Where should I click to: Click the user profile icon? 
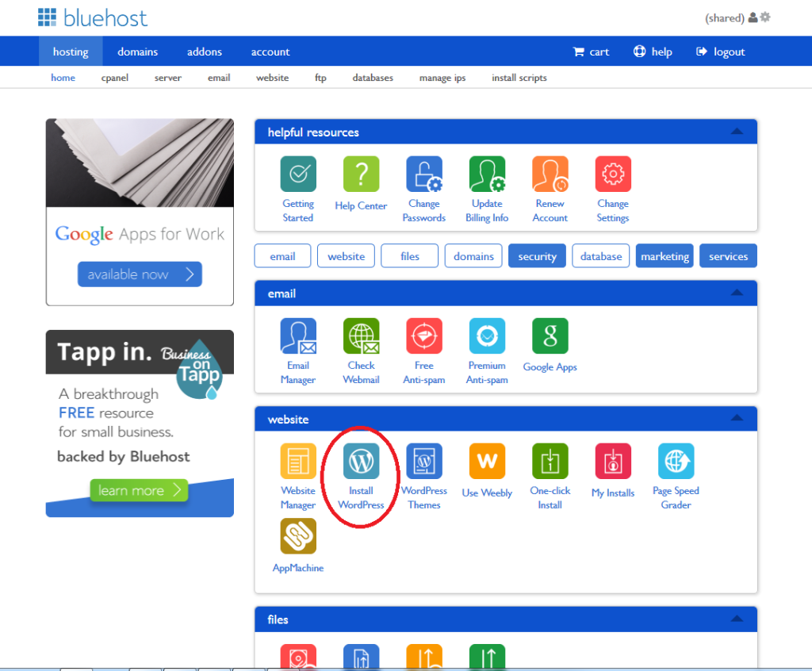click(x=753, y=17)
